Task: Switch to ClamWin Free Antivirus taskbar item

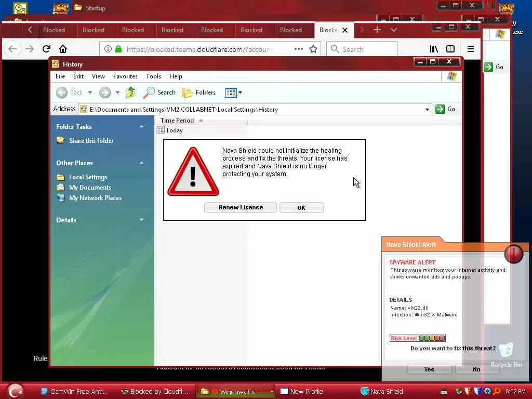Action: 75,392
